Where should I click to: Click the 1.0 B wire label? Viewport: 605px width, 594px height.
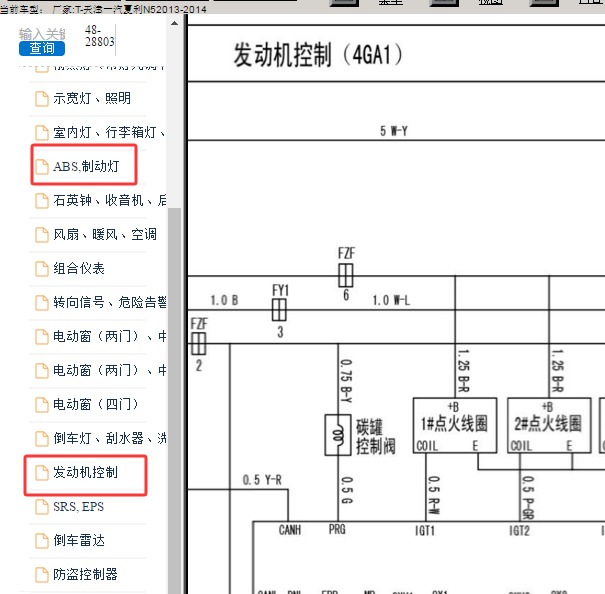(x=224, y=300)
